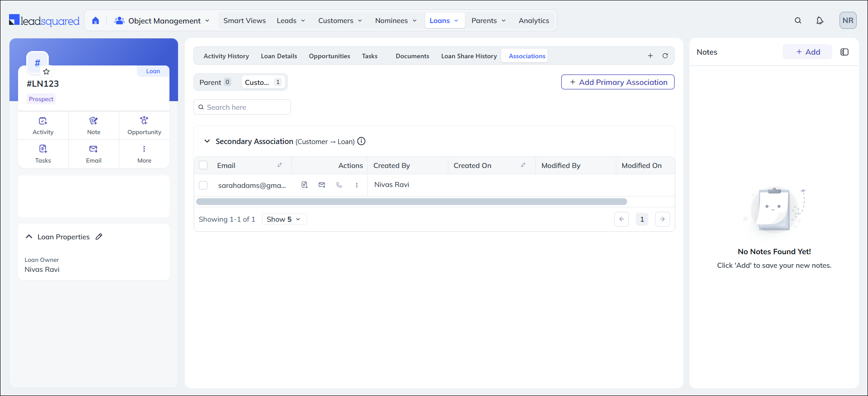Send email to sarahadams row contact
Image resolution: width=868 pixels, height=396 pixels.
[322, 185]
